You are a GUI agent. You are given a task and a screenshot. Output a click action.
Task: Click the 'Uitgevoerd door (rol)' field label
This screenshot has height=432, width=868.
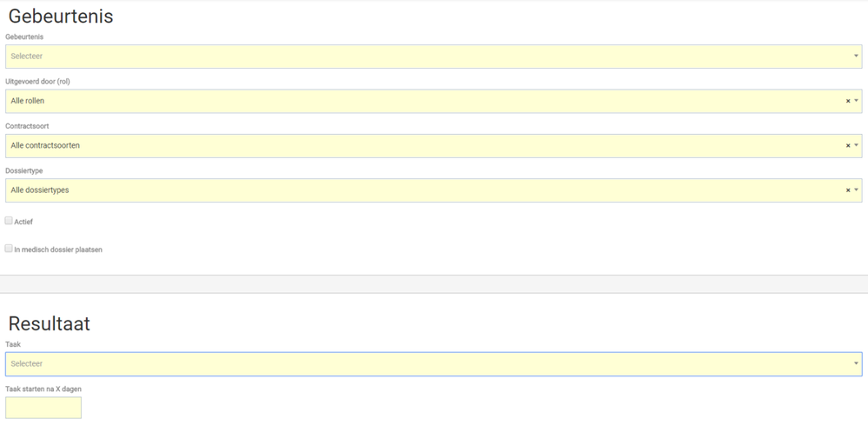point(37,82)
